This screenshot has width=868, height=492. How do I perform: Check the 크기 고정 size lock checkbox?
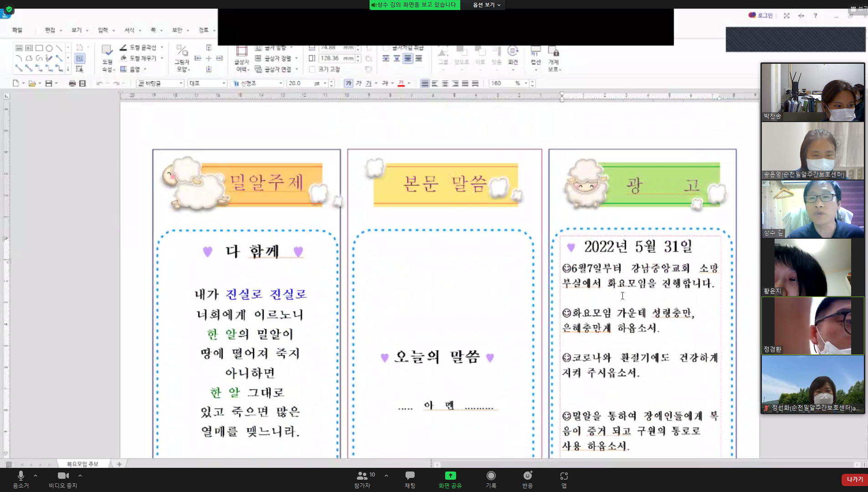click(312, 69)
